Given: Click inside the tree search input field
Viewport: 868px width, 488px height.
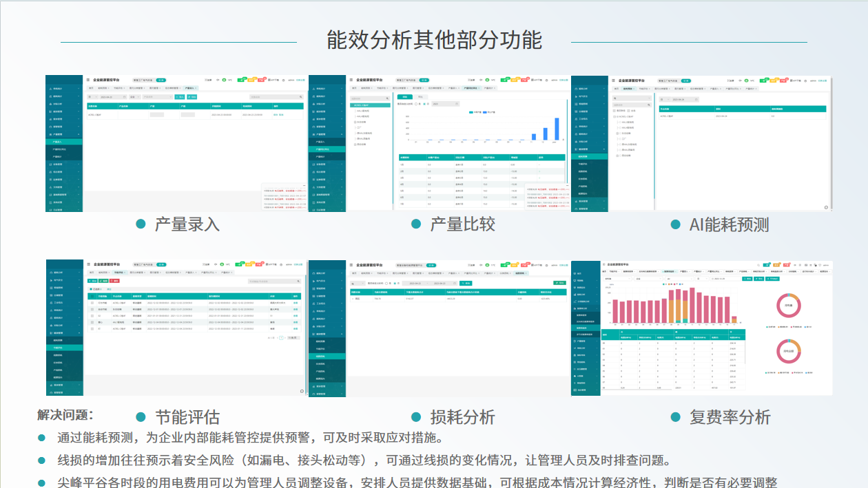Looking at the screenshot, I should click(x=367, y=97).
